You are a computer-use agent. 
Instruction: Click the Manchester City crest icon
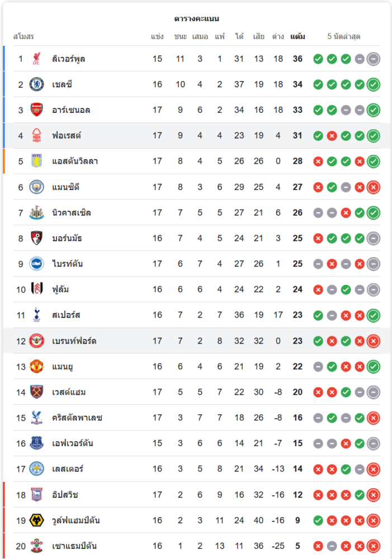point(36,187)
